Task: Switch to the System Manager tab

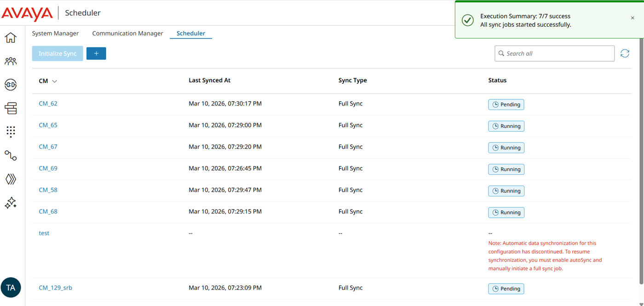Action: click(55, 33)
